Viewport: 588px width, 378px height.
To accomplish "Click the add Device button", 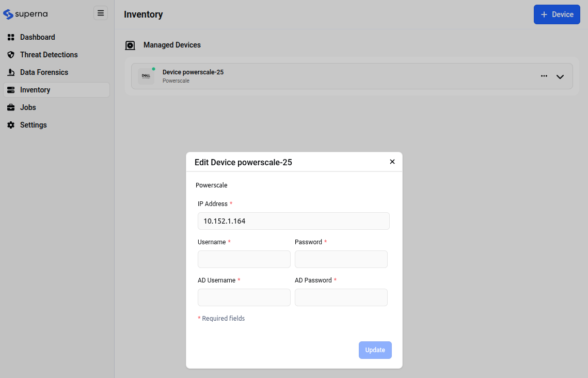I will 557,14.
